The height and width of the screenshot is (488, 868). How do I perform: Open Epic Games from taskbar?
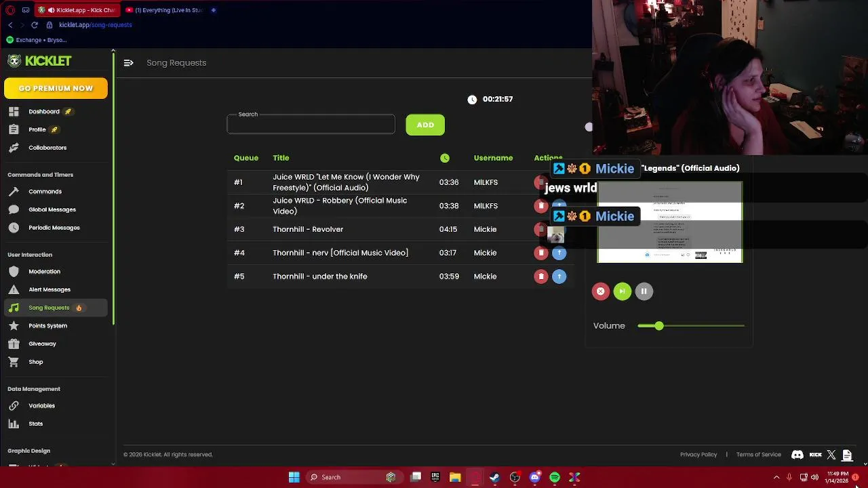pyautogui.click(x=435, y=477)
